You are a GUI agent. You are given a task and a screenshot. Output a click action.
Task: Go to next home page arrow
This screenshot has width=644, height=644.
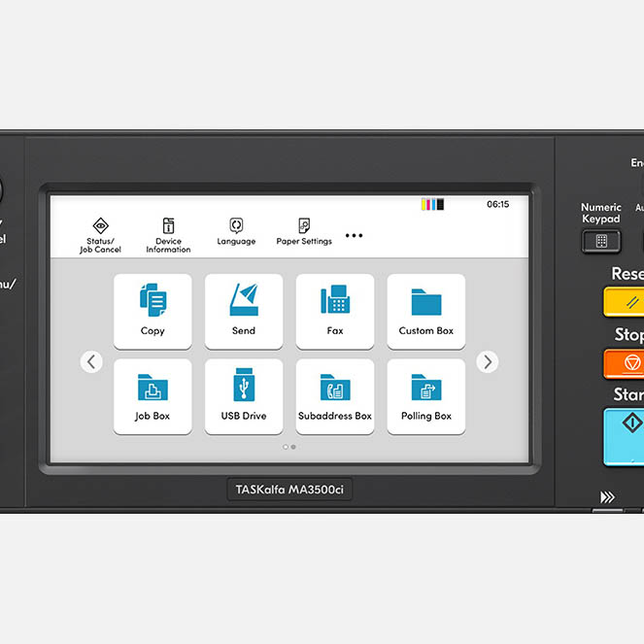pyautogui.click(x=488, y=362)
